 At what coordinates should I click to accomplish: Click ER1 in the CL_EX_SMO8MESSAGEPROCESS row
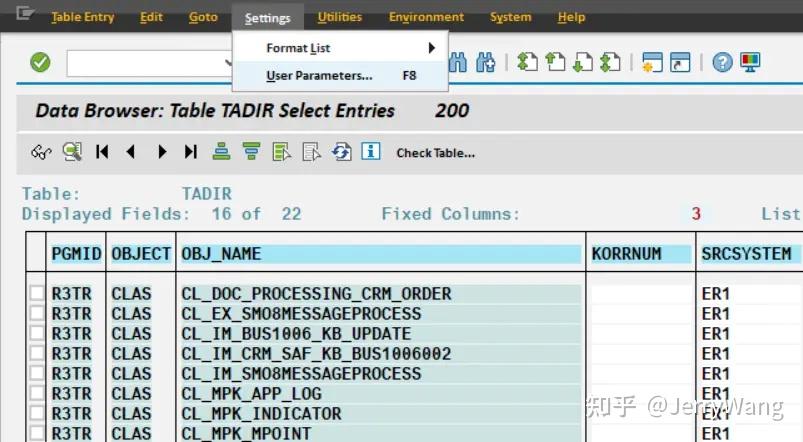pyautogui.click(x=715, y=313)
